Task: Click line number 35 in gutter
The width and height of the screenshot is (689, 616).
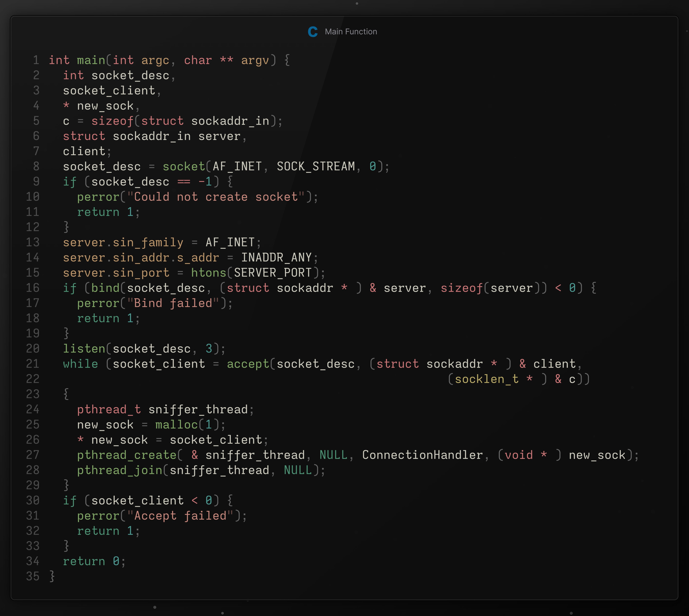Action: [33, 576]
